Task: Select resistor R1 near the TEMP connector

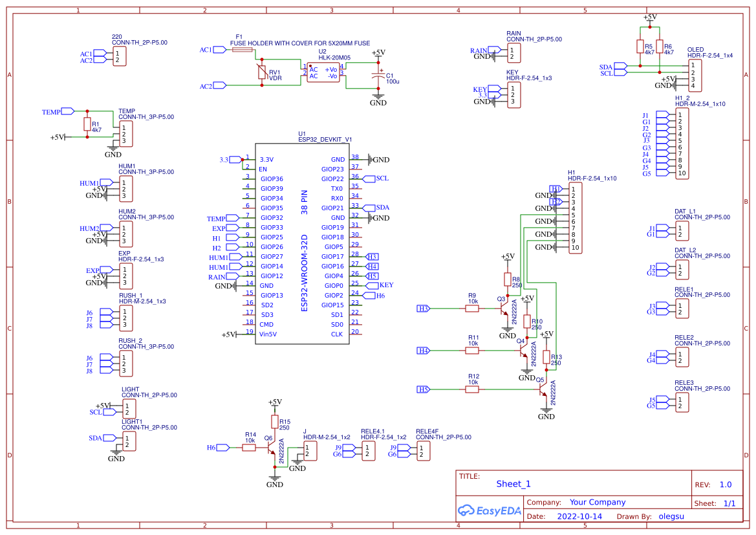Action: [x=87, y=124]
